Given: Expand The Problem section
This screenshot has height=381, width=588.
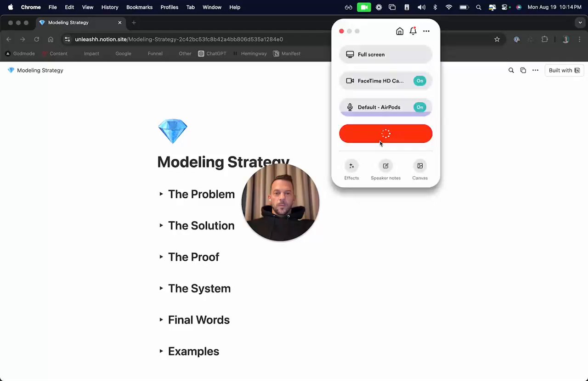Looking at the screenshot, I should click(161, 194).
